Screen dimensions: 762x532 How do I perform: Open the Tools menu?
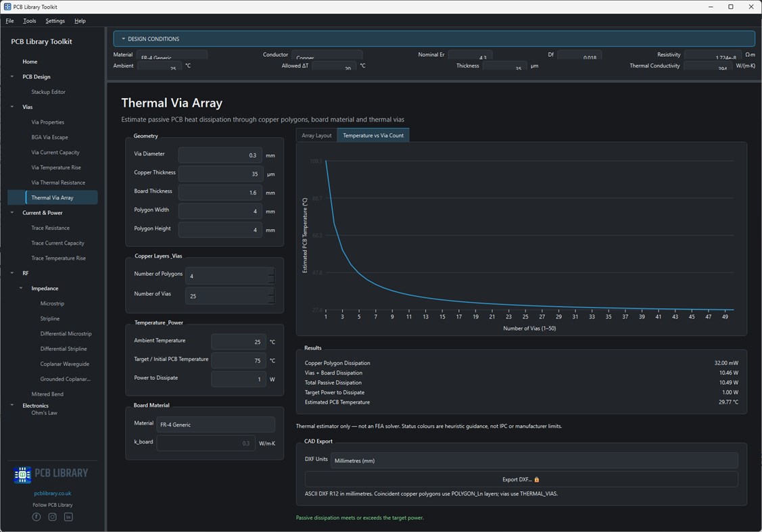click(30, 21)
